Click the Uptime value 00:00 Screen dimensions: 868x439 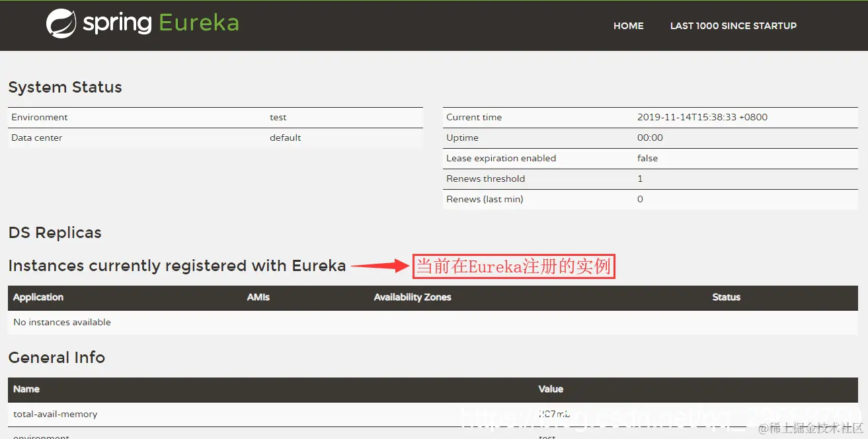(x=650, y=138)
